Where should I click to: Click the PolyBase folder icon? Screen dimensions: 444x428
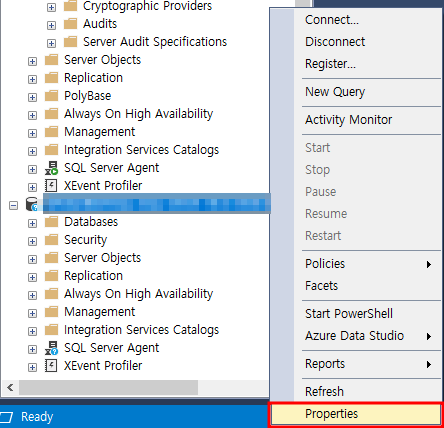(51, 95)
